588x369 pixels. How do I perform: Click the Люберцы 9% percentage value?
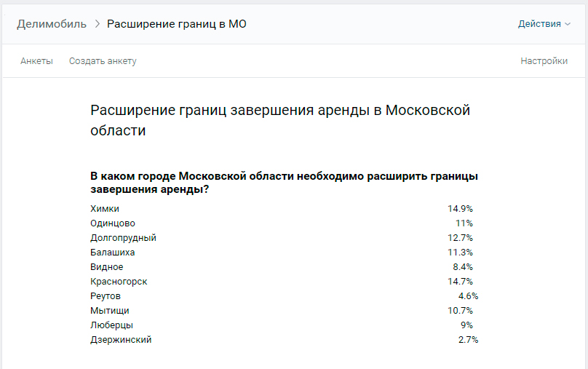tap(467, 325)
